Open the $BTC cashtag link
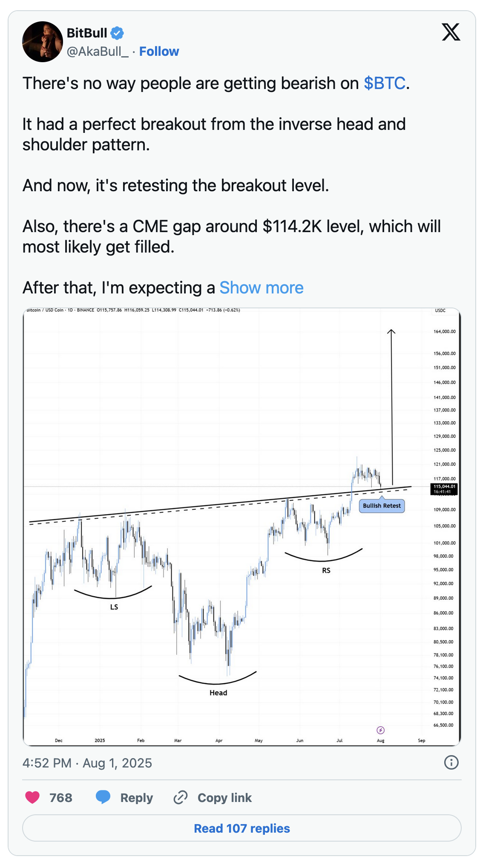 point(385,83)
